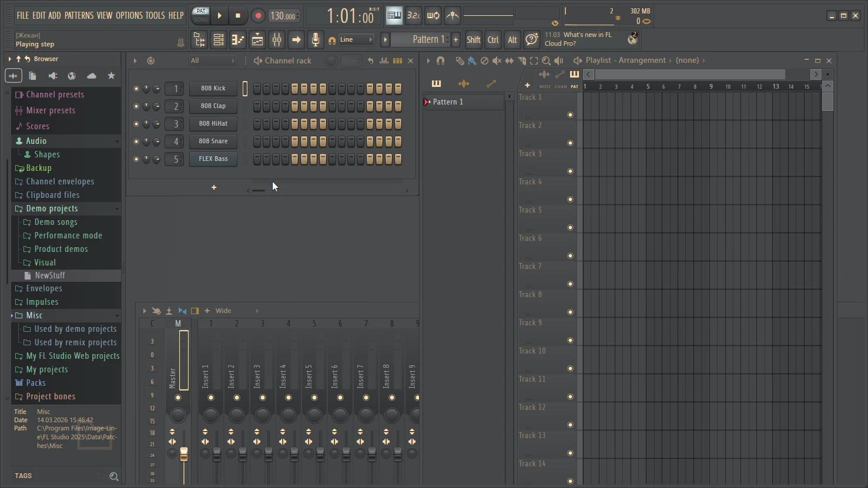The width and height of the screenshot is (868, 488).
Task: Select the Draw pencil tool in Playlist
Action: 460,60
